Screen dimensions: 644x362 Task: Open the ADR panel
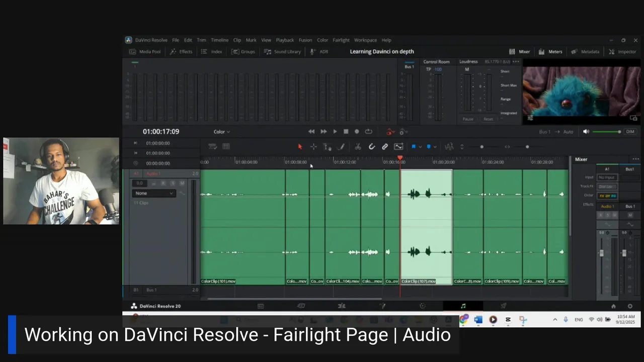coord(319,51)
